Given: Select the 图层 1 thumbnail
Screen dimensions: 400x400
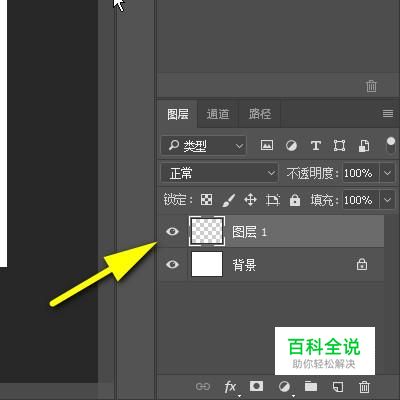Looking at the screenshot, I should pos(207,231).
